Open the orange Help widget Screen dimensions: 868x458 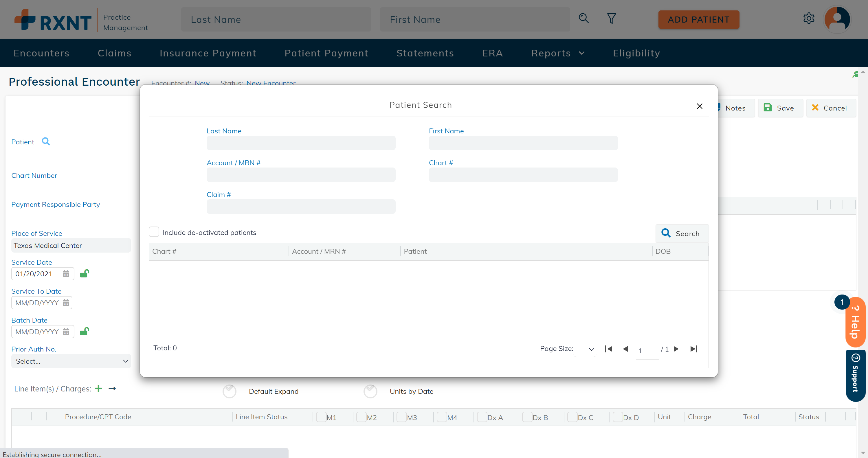tap(856, 322)
